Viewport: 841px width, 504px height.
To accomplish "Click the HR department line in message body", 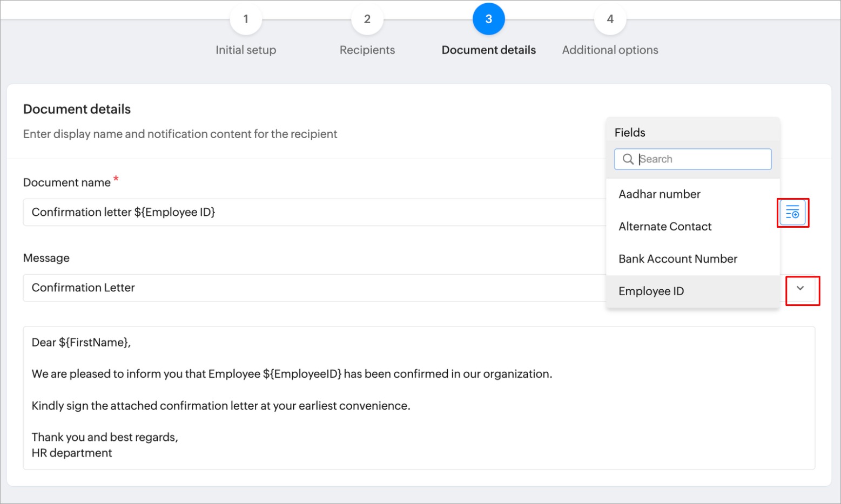I will [72, 453].
